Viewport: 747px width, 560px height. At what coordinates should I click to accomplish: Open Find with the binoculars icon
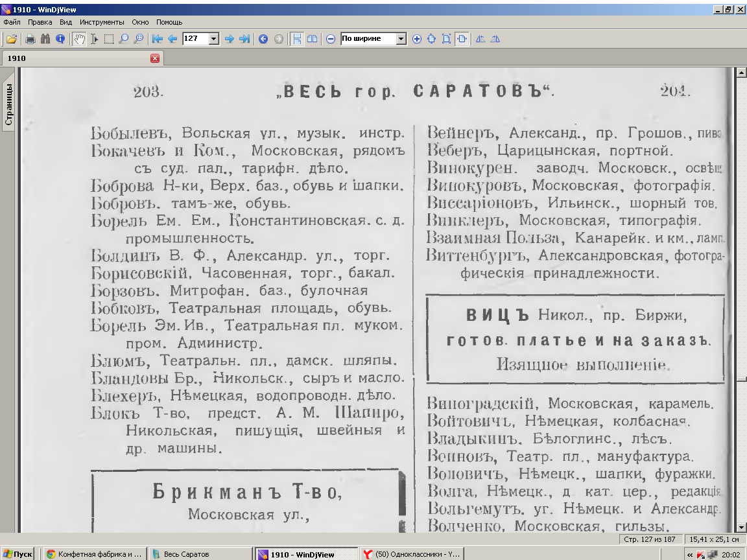(x=45, y=39)
